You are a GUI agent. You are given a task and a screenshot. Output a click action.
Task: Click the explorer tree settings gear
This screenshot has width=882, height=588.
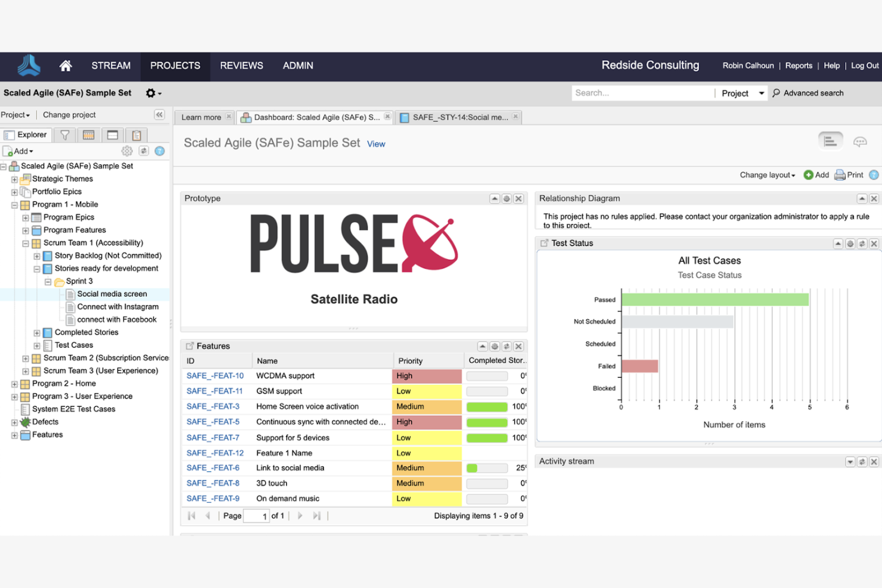127,151
